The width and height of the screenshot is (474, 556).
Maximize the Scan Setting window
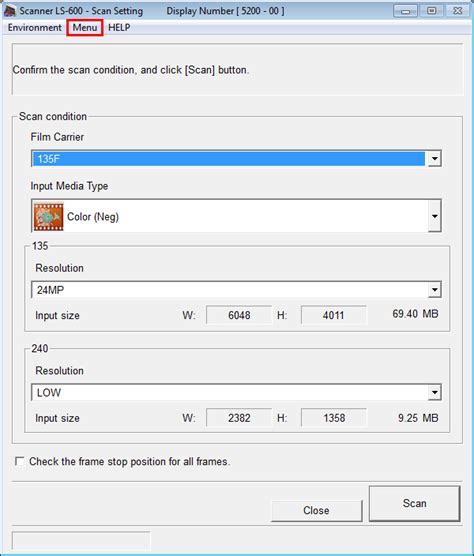(431, 11)
